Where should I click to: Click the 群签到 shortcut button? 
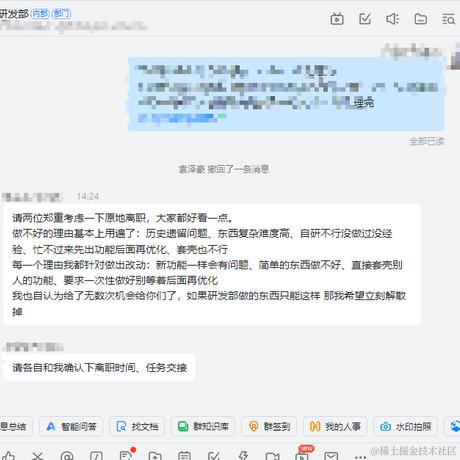[x=269, y=426]
